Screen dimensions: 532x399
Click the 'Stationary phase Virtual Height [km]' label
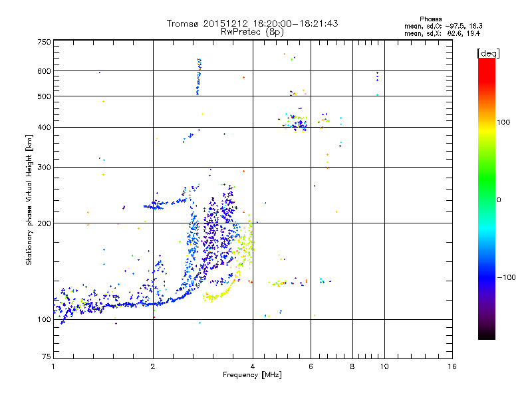[x=29, y=200]
